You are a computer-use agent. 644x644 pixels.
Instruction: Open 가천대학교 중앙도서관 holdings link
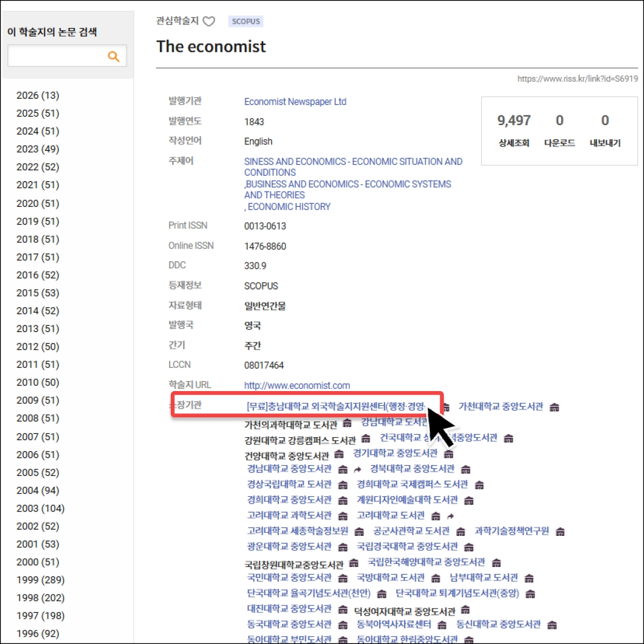[x=501, y=407]
